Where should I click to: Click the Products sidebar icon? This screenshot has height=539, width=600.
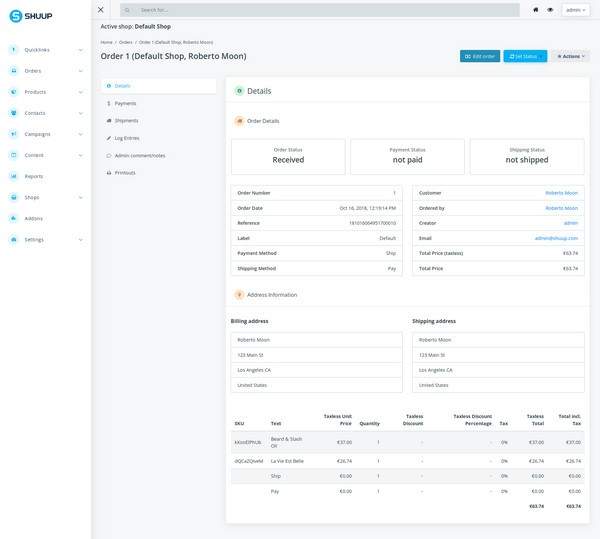[14, 92]
